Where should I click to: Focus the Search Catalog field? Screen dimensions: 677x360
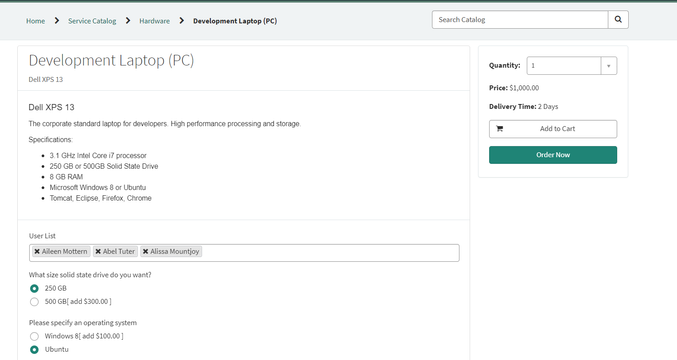click(x=520, y=19)
